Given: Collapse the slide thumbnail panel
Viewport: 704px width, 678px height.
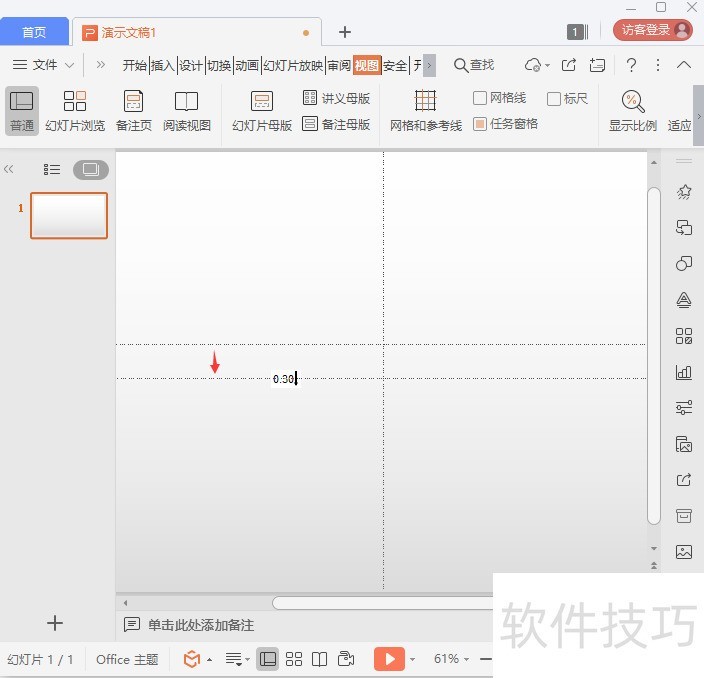Looking at the screenshot, I should 9,170.
